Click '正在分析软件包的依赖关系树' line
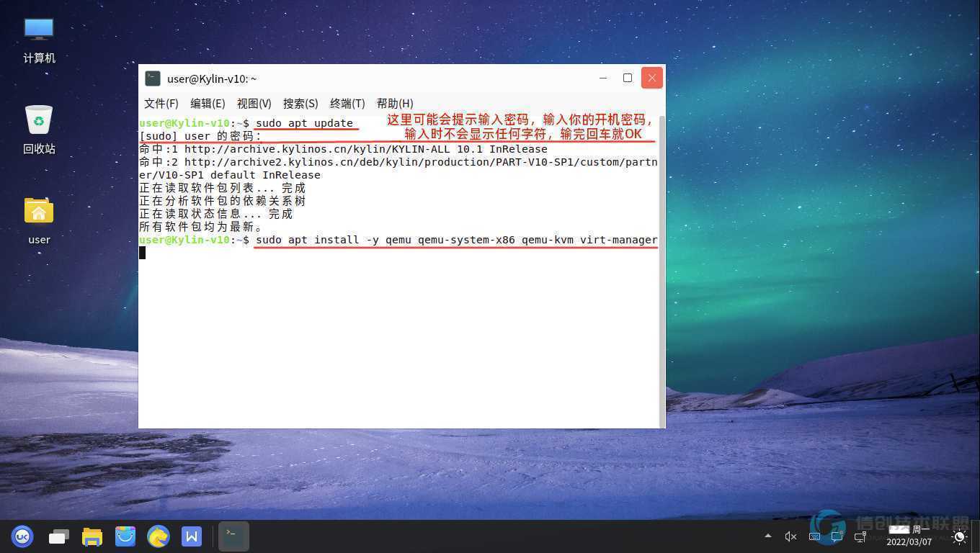Viewport: 980px width, 553px height. point(222,201)
